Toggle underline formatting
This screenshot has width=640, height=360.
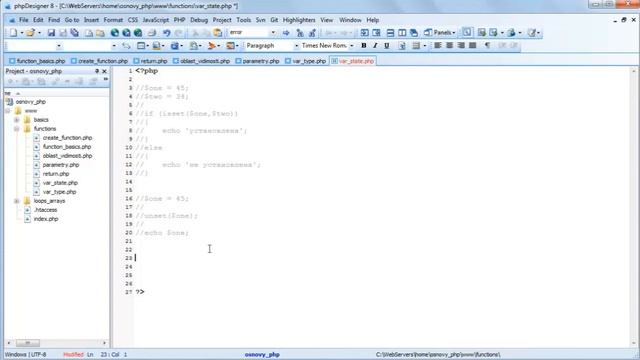coord(387,46)
